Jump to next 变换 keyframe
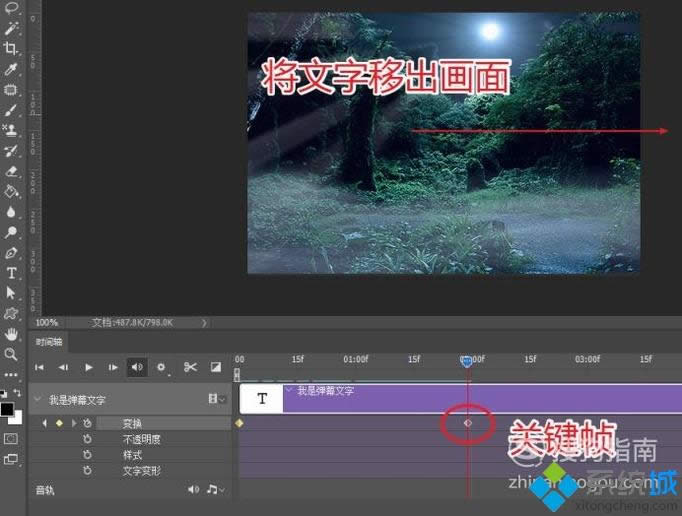 coord(74,423)
